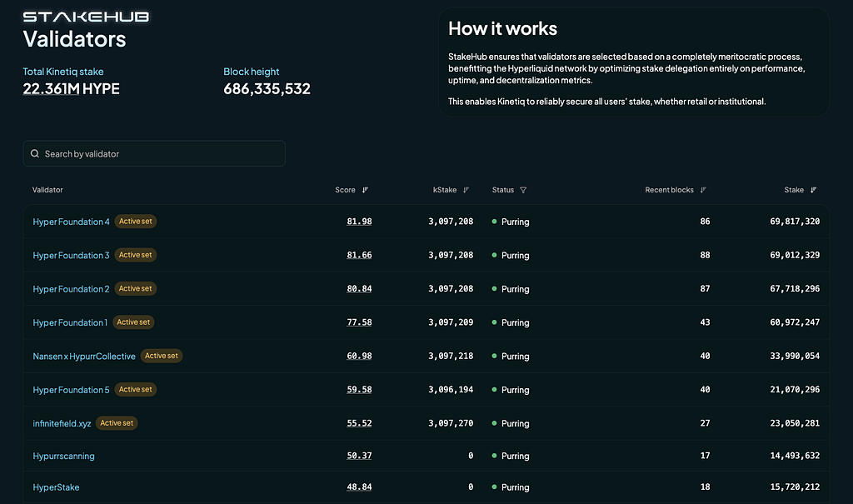Click Active set badge for Hyper Foundation 2

(135, 289)
